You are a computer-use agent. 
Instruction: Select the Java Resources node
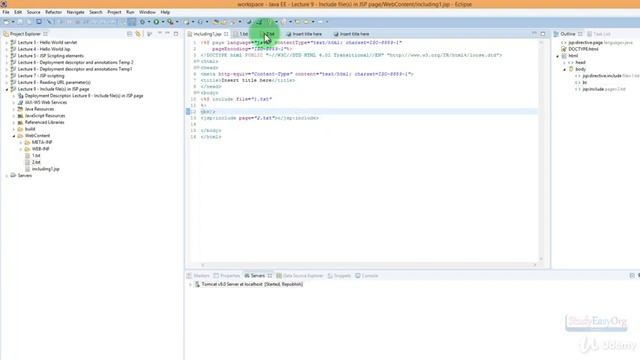[x=39, y=109]
